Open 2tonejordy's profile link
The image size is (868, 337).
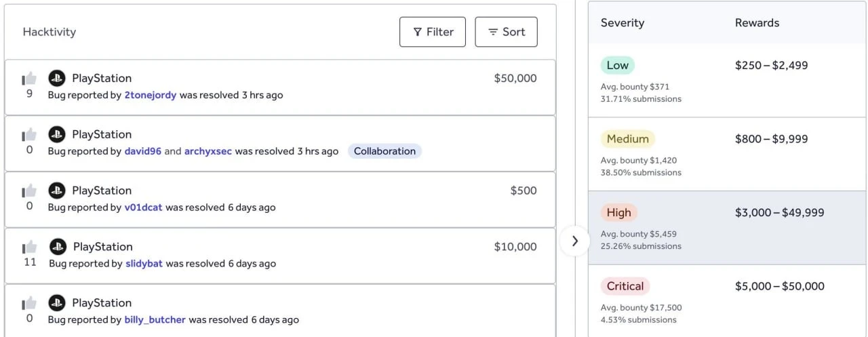151,95
